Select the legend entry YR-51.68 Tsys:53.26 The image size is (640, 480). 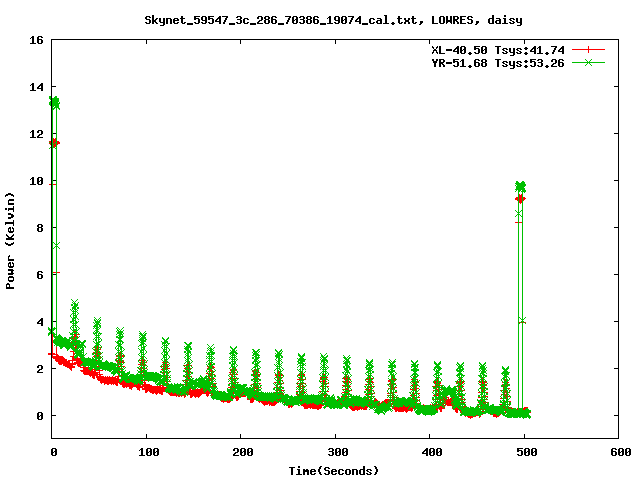[x=498, y=63]
